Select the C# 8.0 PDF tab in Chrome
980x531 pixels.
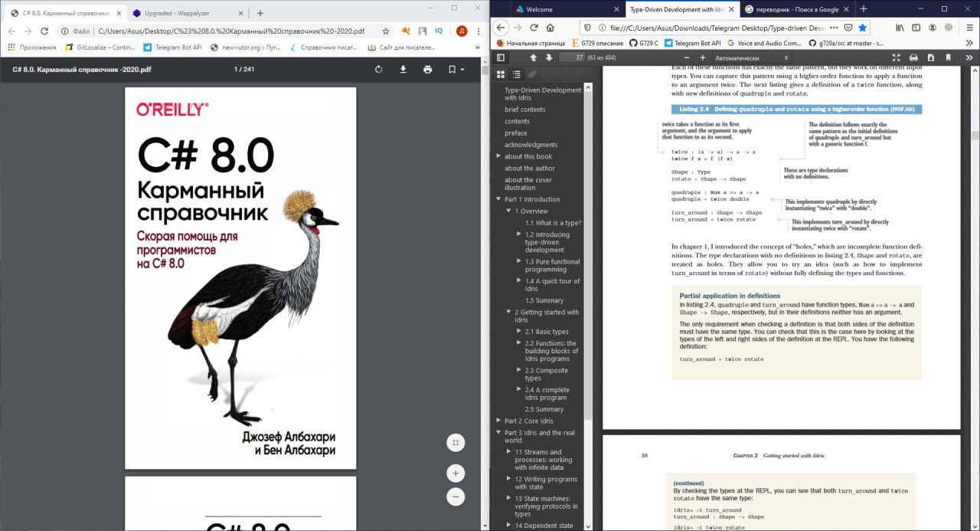tap(64, 13)
